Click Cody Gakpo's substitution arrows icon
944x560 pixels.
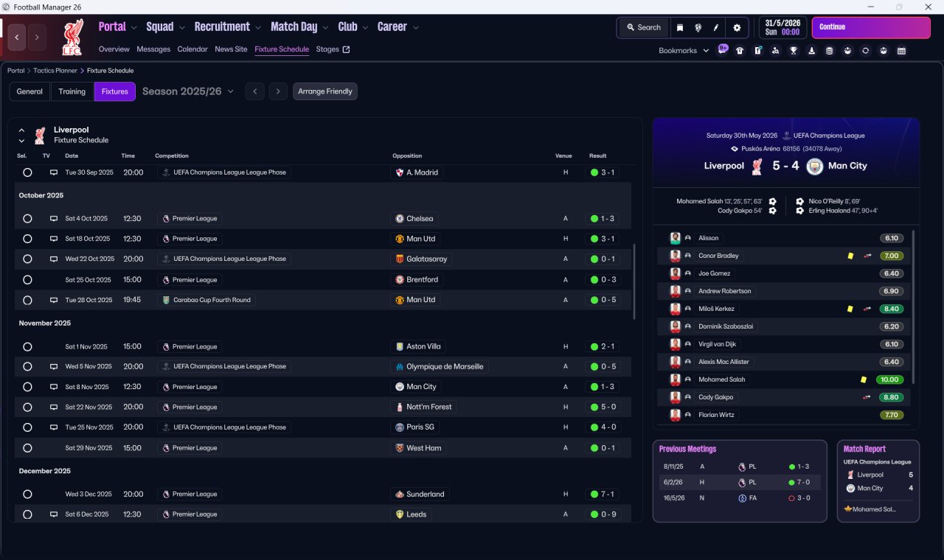[x=867, y=397]
